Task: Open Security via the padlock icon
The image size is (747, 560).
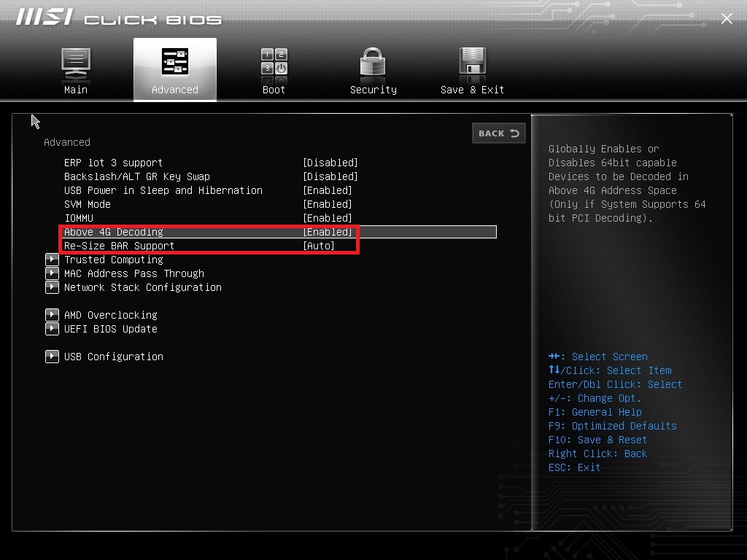Action: click(x=373, y=63)
